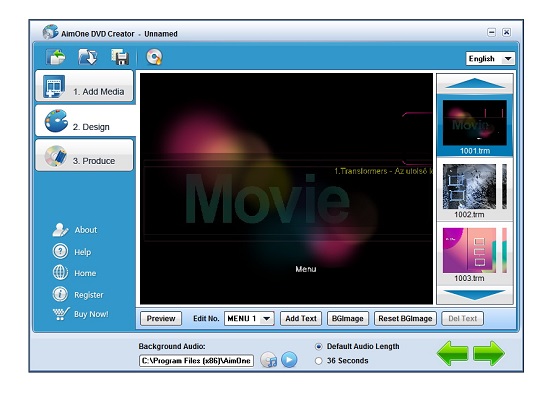Select the 36 Seconds radio button

coord(318,361)
